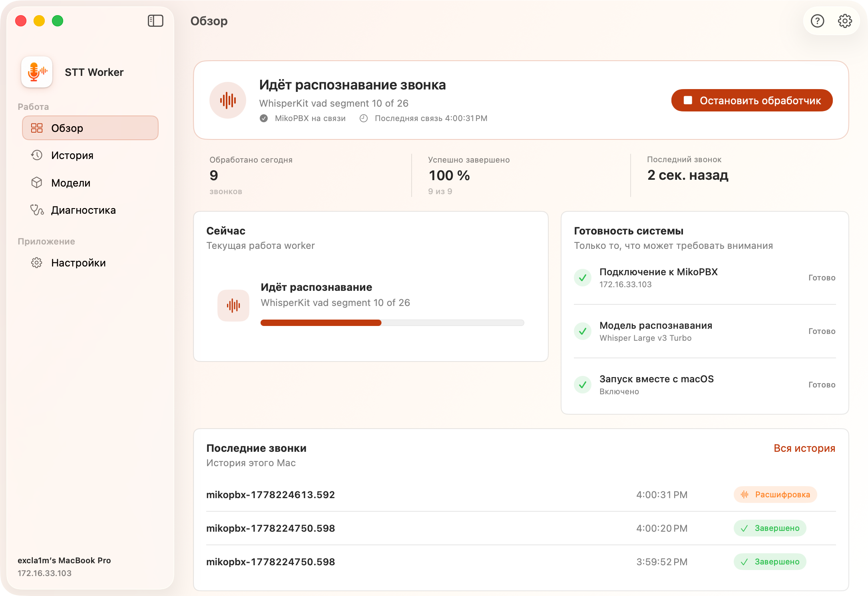The width and height of the screenshot is (868, 596).
Task: Toggle the sidebar panel icon
Action: click(x=155, y=21)
